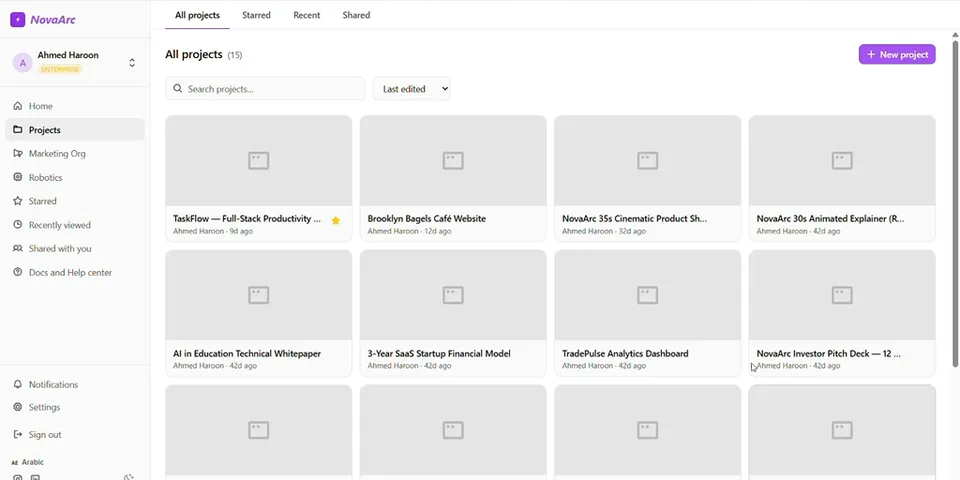The image size is (960, 480).
Task: Open thumbnail of 3-Year SaaS Financial Model
Action: tap(453, 295)
